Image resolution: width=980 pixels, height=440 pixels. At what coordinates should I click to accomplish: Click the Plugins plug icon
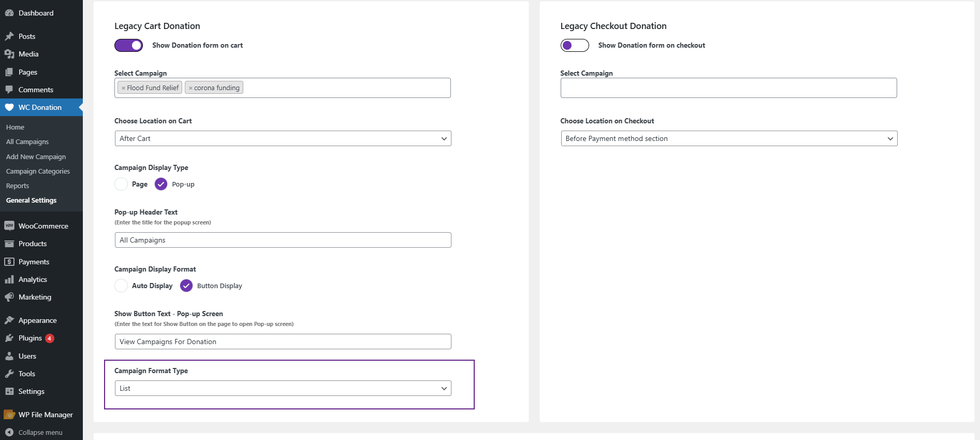pyautogui.click(x=9, y=338)
